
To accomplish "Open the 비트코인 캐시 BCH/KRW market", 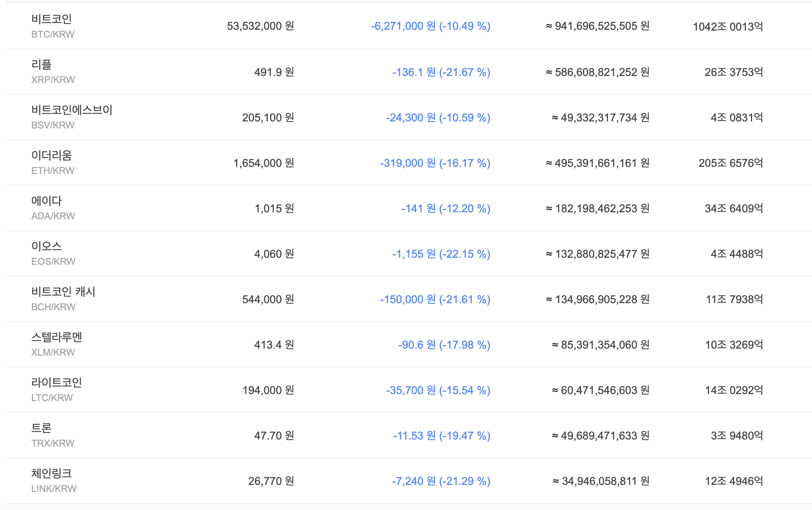I will 63,292.
